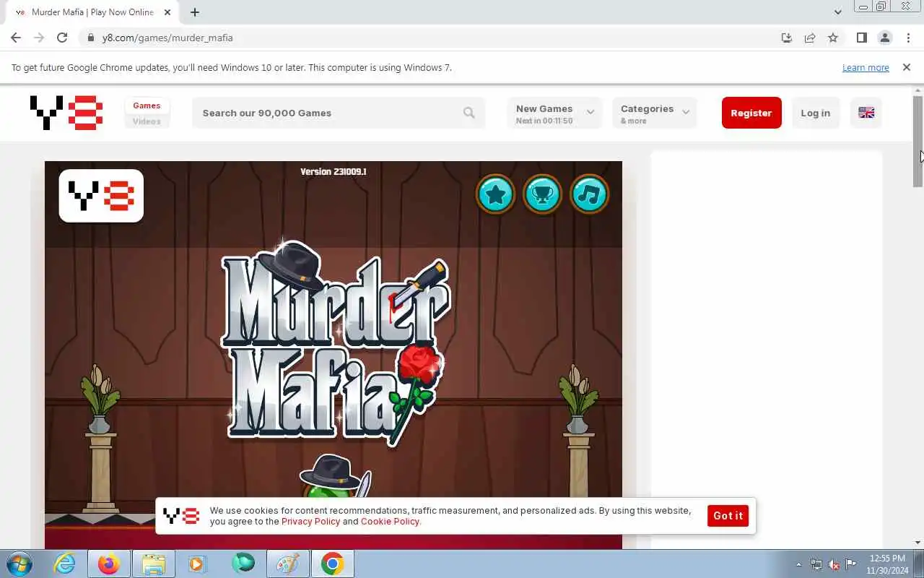Open the Privacy Policy link
This screenshot has height=578, width=924.
310,522
